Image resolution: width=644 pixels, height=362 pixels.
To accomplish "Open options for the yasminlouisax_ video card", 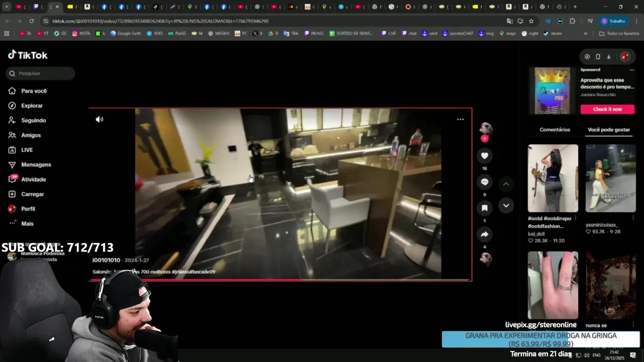I will click(x=633, y=218).
